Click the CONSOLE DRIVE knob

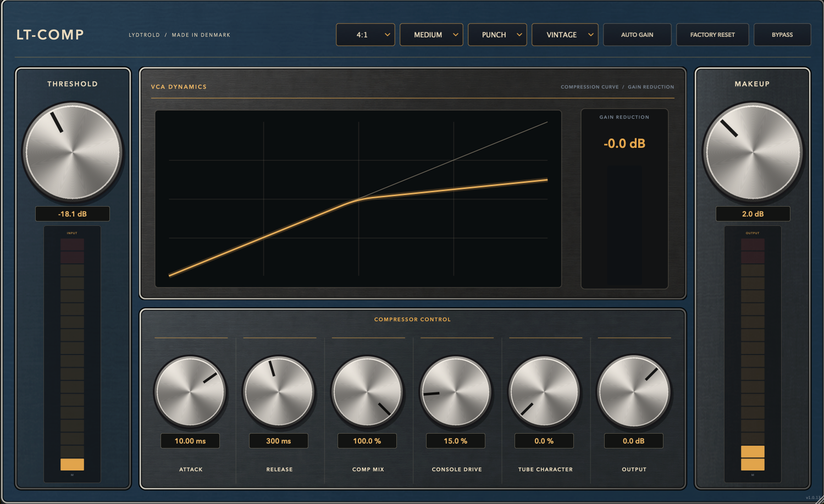pos(456,392)
